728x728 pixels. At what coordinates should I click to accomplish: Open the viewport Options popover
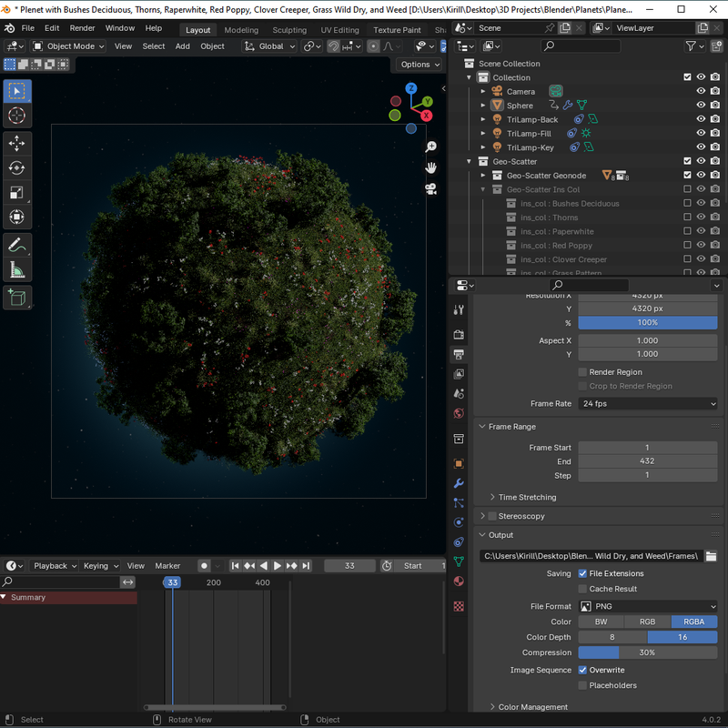pyautogui.click(x=420, y=65)
